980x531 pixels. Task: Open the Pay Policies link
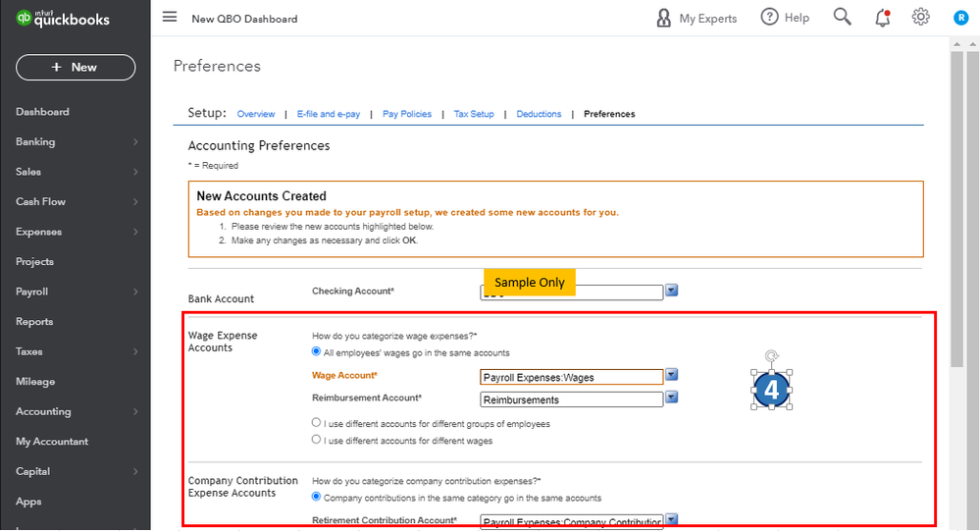[x=407, y=114]
